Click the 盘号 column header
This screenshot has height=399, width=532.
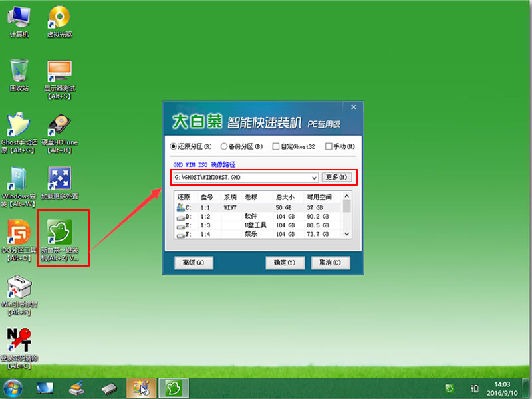pos(207,197)
